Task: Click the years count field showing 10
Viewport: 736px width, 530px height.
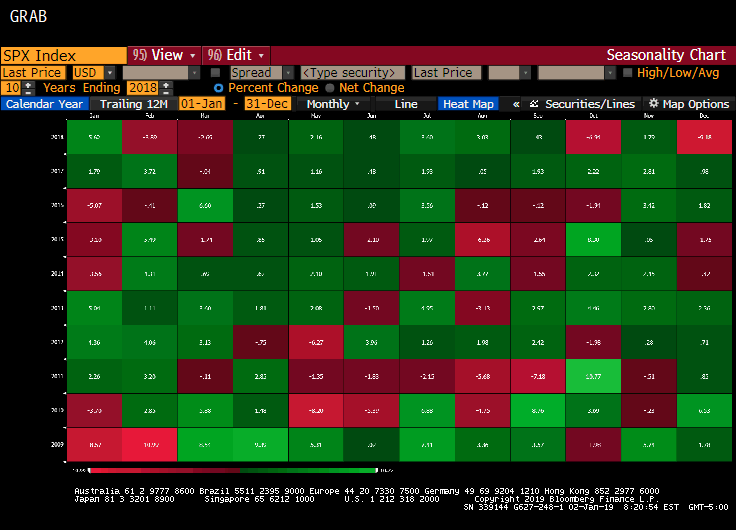Action: [13, 88]
